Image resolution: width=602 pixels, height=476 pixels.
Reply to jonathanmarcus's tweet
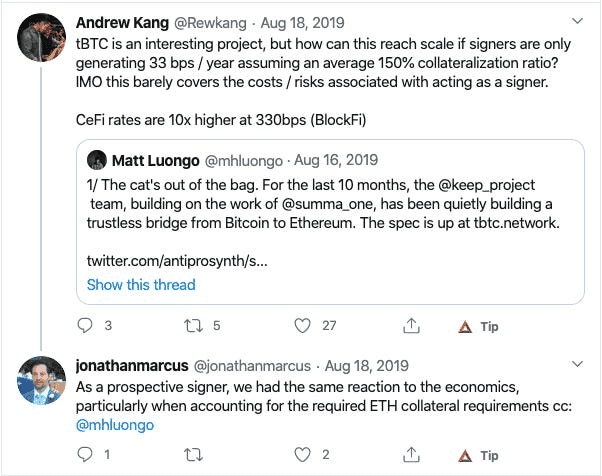(x=85, y=455)
